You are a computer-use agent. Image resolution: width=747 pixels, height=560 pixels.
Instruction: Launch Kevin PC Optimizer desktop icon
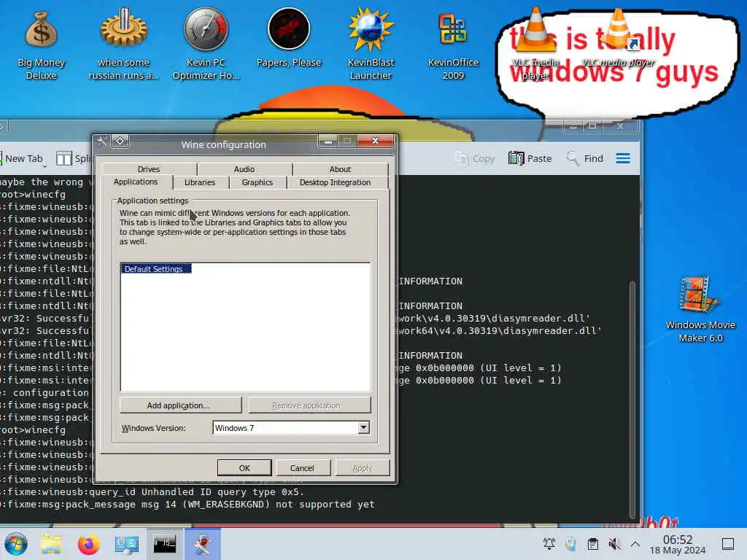[206, 44]
